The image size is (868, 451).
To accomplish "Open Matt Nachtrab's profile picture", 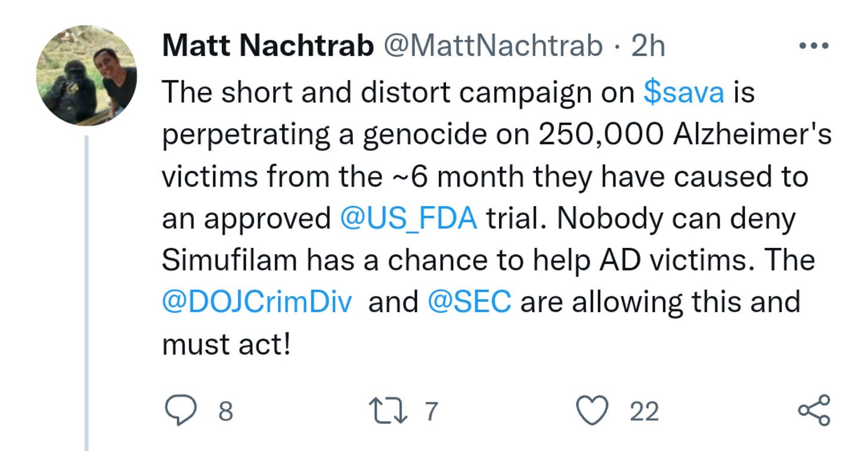I will [87, 75].
